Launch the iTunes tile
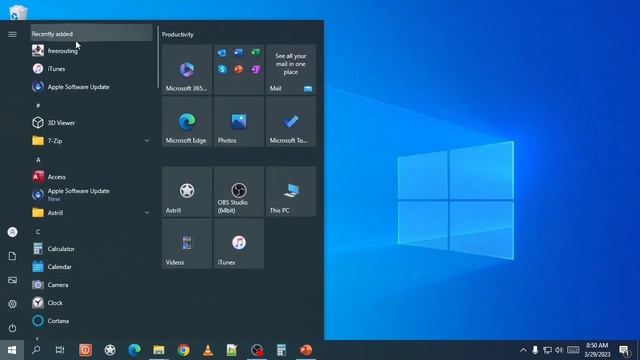 239,244
